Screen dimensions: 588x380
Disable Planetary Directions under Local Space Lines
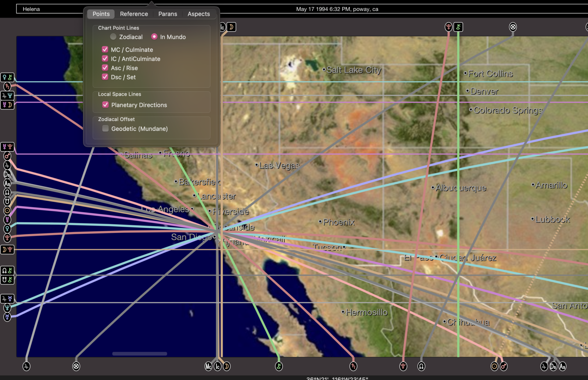105,105
